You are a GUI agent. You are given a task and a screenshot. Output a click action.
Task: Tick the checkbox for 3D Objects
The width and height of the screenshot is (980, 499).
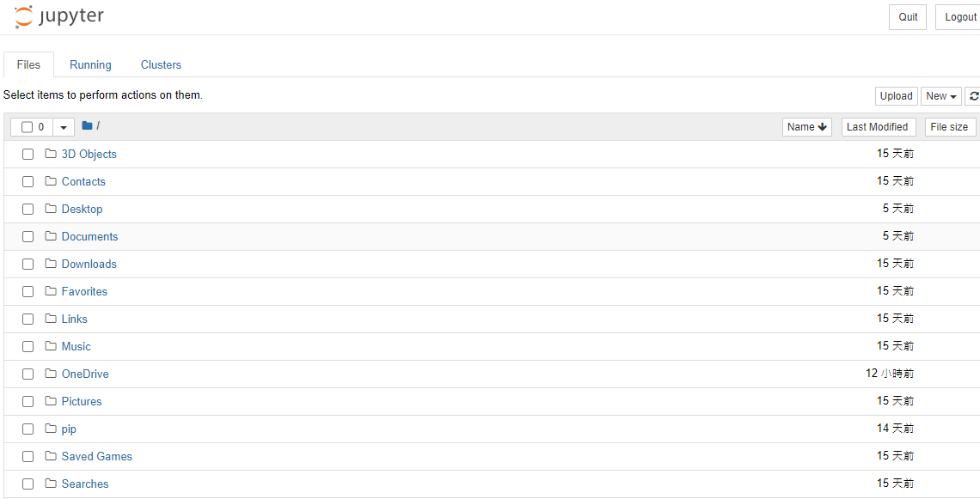28,155
